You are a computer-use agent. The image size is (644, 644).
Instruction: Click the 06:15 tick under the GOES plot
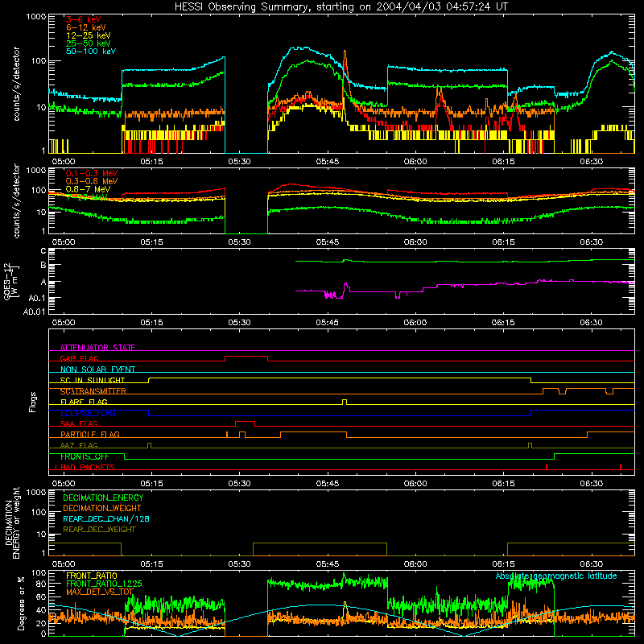(503, 323)
